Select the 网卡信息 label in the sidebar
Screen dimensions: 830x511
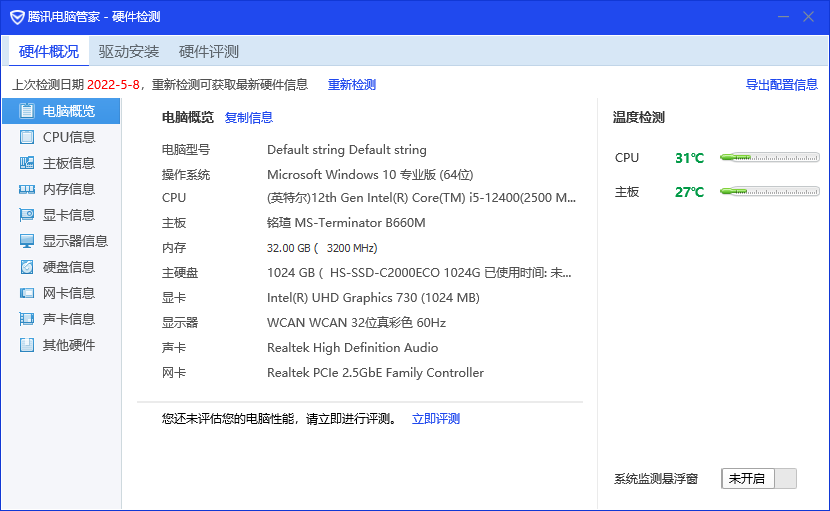click(x=69, y=293)
